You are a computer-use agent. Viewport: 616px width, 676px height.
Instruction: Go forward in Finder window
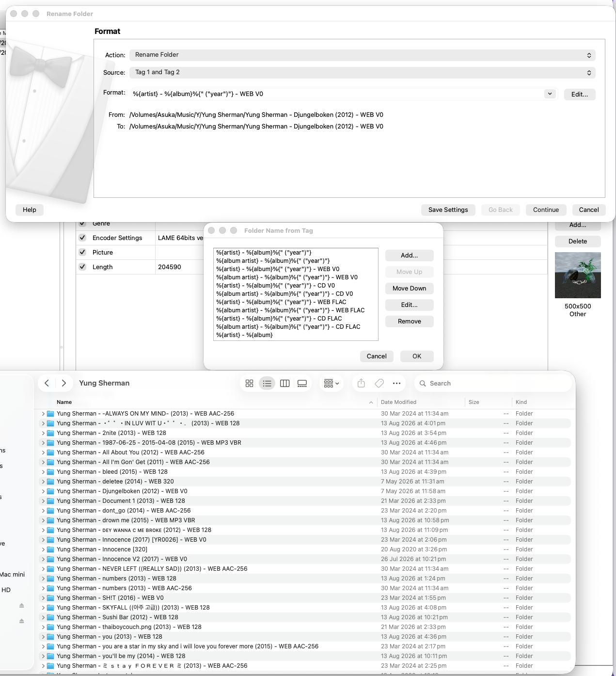point(64,383)
